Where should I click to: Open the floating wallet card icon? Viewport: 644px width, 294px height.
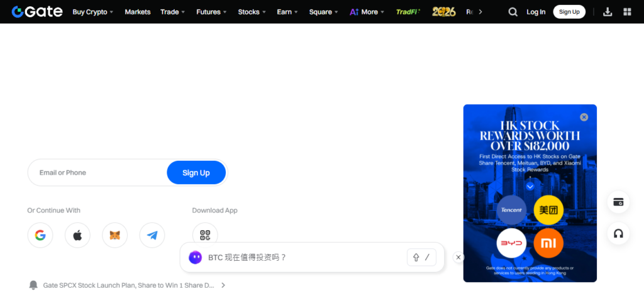618,202
